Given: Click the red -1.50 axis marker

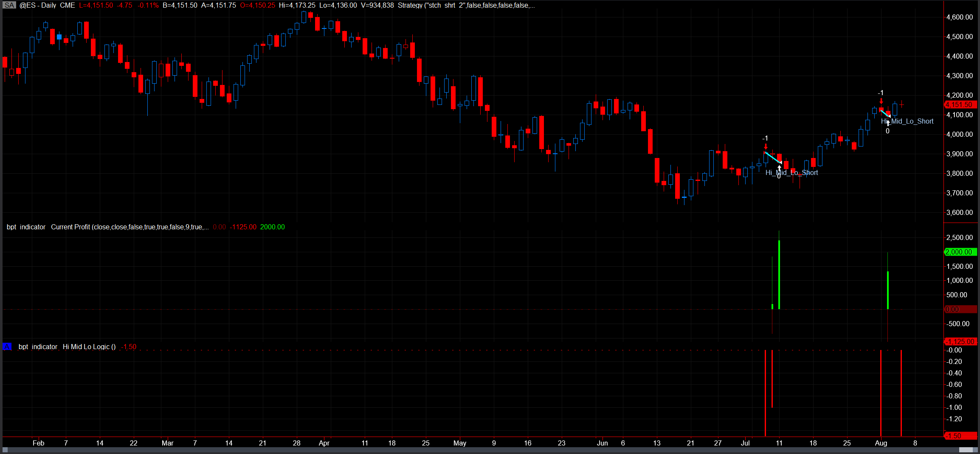Looking at the screenshot, I should tap(960, 436).
